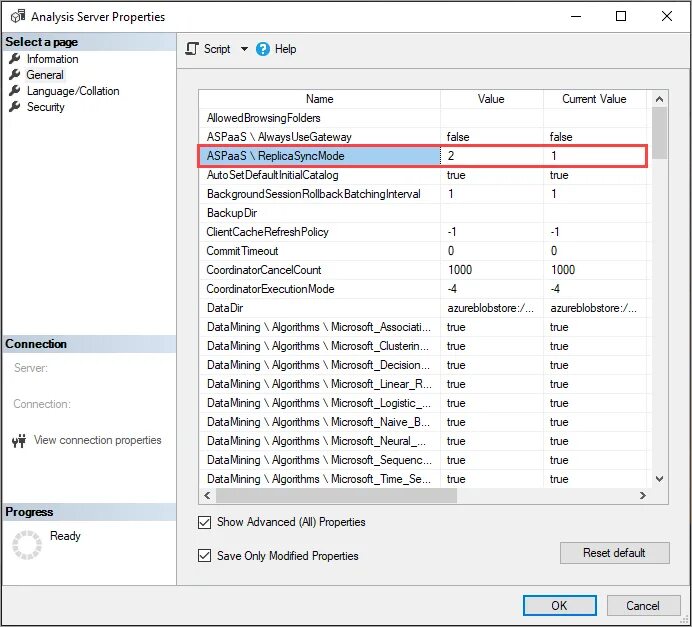The image size is (692, 627).
Task: Click the Reset default button
Action: 614,553
